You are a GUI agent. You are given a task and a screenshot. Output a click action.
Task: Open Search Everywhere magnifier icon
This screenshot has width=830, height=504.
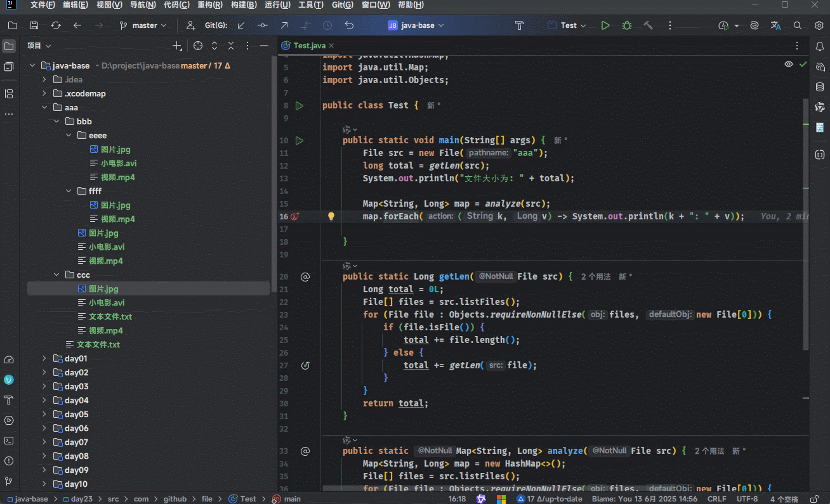point(798,25)
